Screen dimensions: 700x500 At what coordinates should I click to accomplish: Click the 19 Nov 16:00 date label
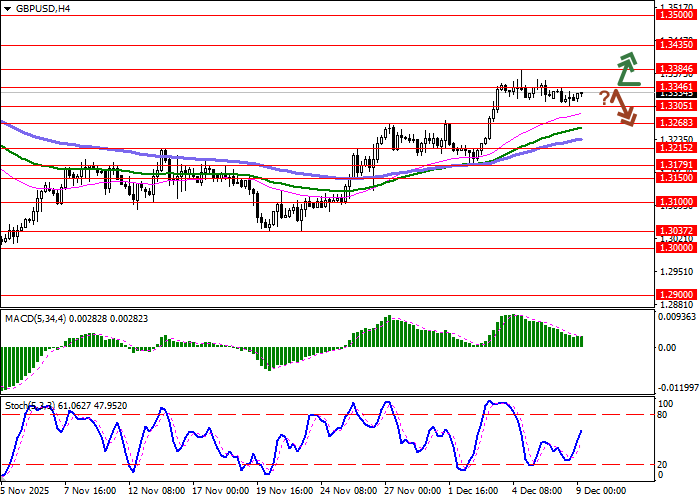coord(285,491)
